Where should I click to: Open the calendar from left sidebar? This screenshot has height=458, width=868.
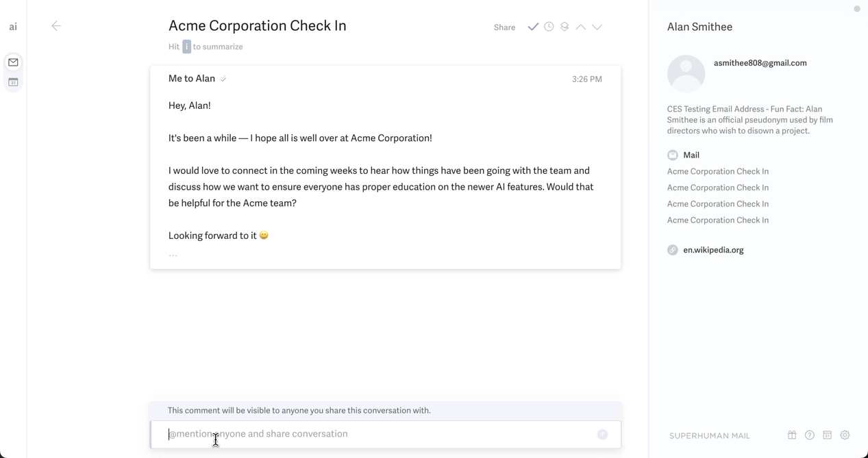(13, 82)
